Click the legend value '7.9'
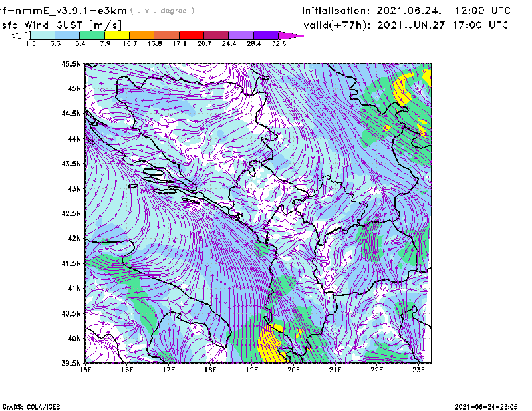Viewport: 532px width, 411px height. [x=105, y=43]
